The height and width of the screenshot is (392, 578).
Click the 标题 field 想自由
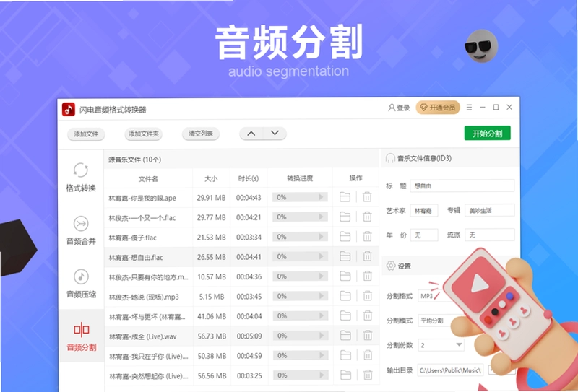462,186
